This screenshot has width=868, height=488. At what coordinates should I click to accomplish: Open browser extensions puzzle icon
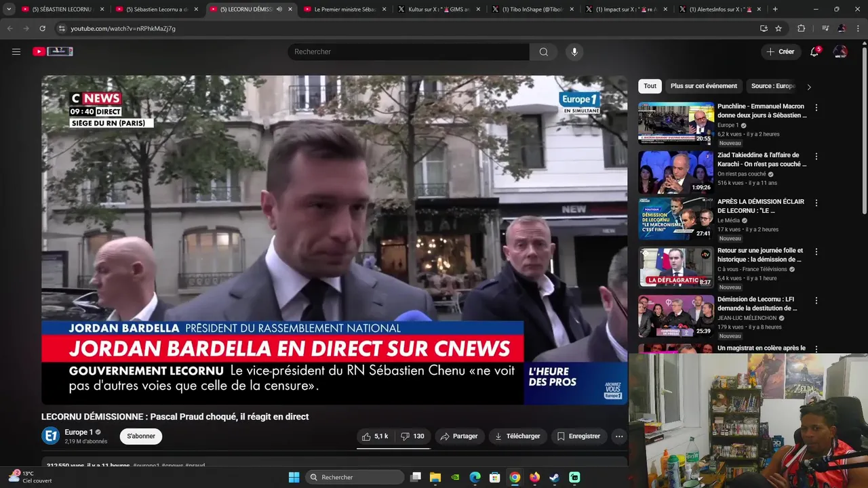coord(802,28)
